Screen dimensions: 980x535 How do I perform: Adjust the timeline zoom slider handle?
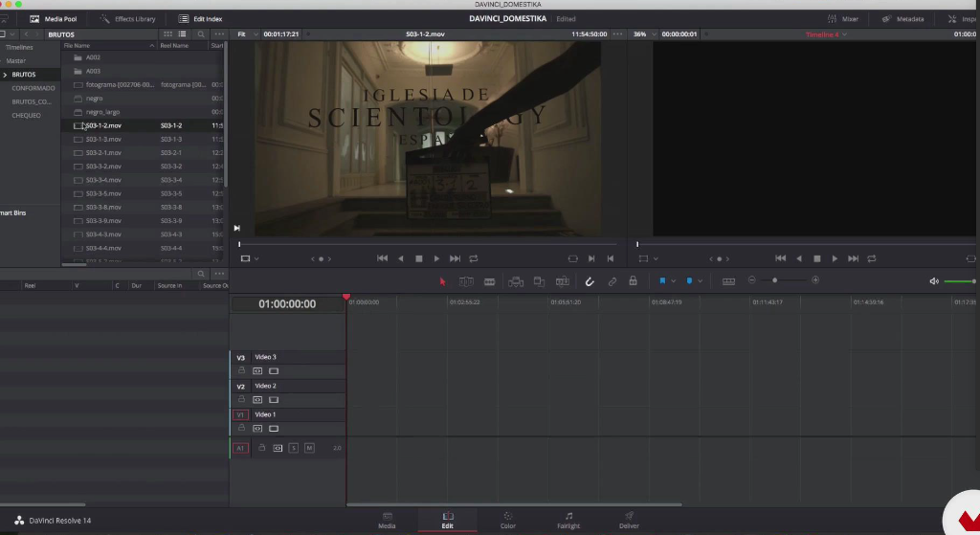[775, 280]
